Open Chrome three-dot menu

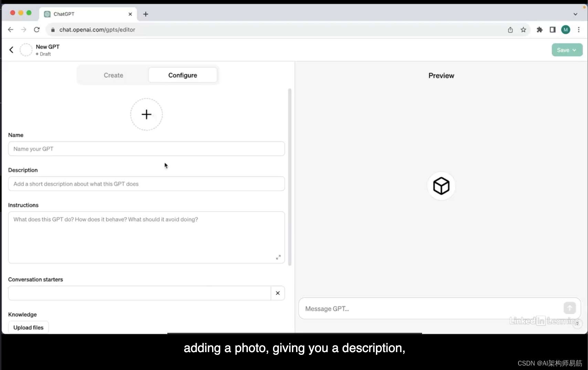click(x=579, y=30)
